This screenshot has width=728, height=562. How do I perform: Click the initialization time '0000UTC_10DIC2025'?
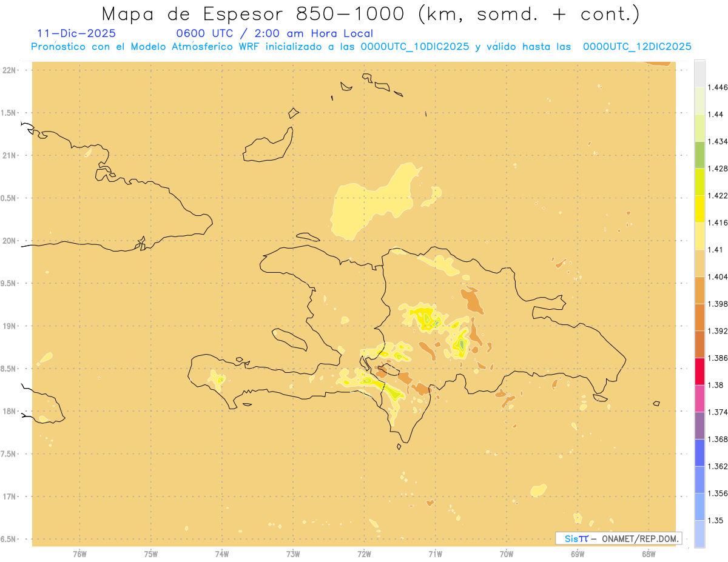click(x=415, y=47)
